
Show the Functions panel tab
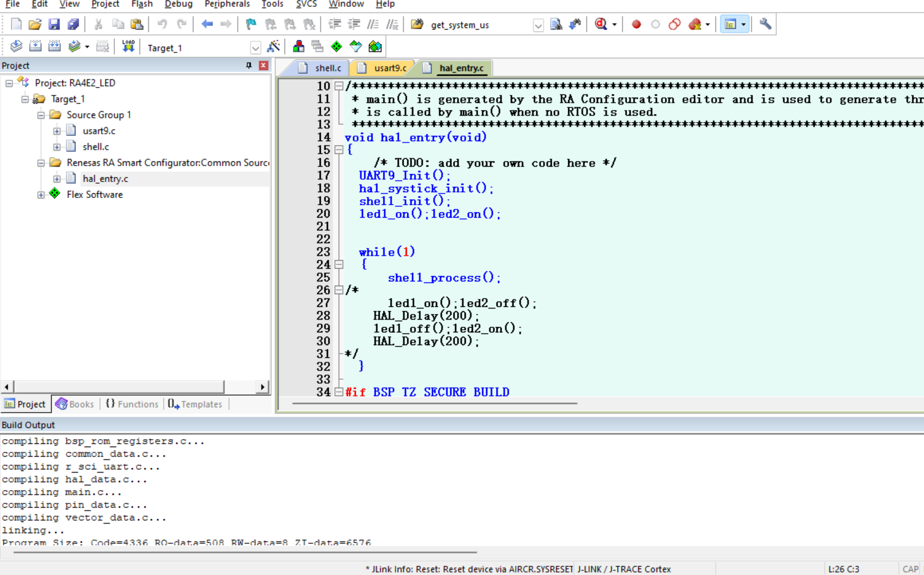(x=132, y=404)
